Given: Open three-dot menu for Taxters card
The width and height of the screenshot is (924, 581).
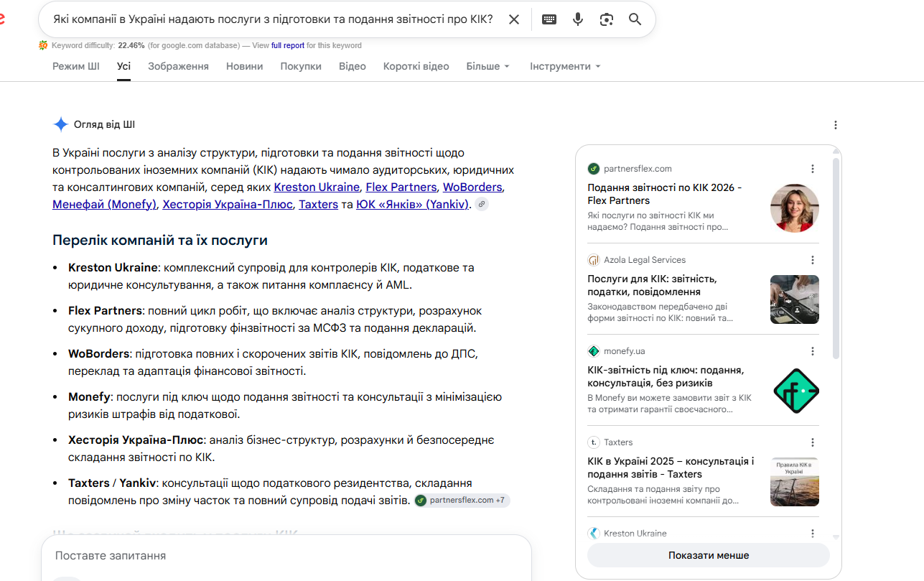Looking at the screenshot, I should coord(813,442).
